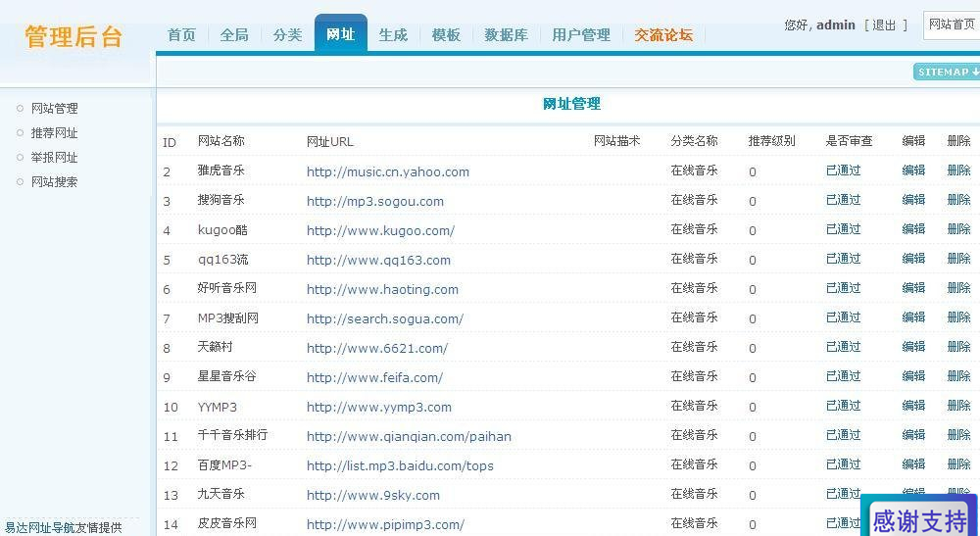The width and height of the screenshot is (980, 536).
Task: Click the 退出 logout link
Action: coord(884,25)
